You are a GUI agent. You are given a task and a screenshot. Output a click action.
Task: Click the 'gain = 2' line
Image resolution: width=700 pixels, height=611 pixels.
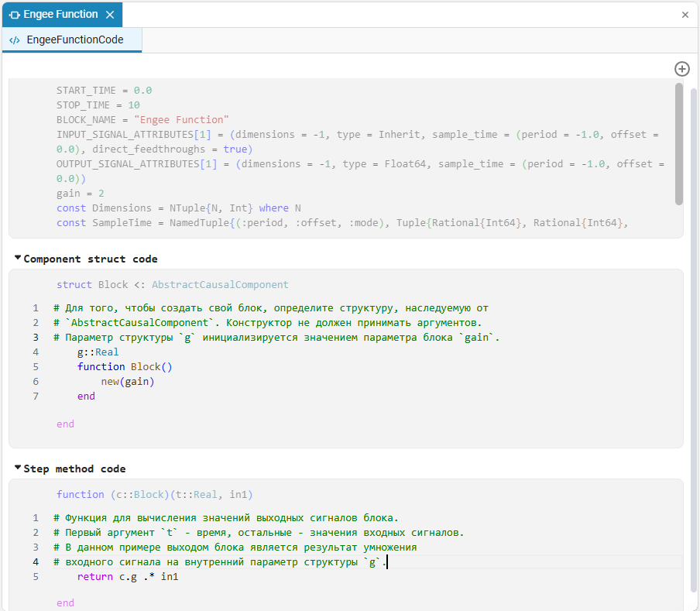(x=80, y=194)
